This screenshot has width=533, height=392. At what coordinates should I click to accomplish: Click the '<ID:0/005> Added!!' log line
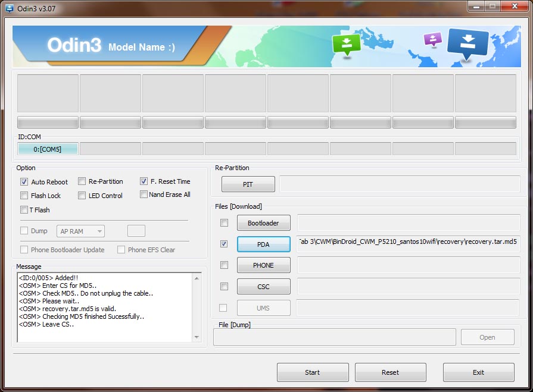[x=48, y=278]
